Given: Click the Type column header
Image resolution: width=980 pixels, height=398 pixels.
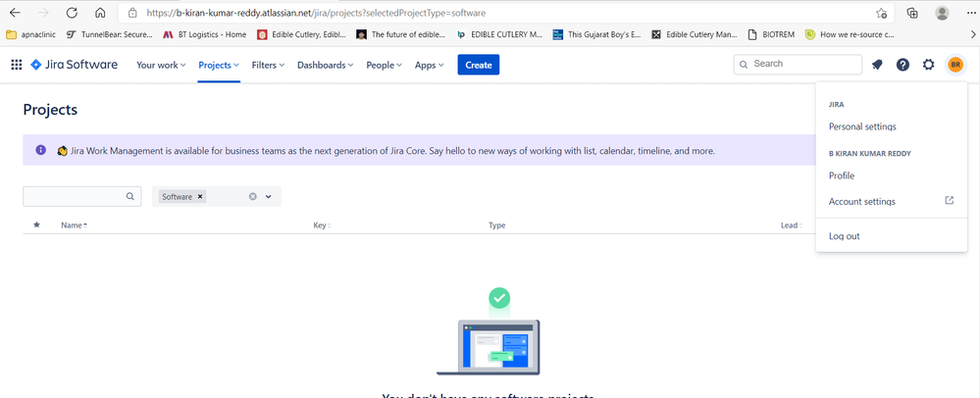Looking at the screenshot, I should [497, 224].
